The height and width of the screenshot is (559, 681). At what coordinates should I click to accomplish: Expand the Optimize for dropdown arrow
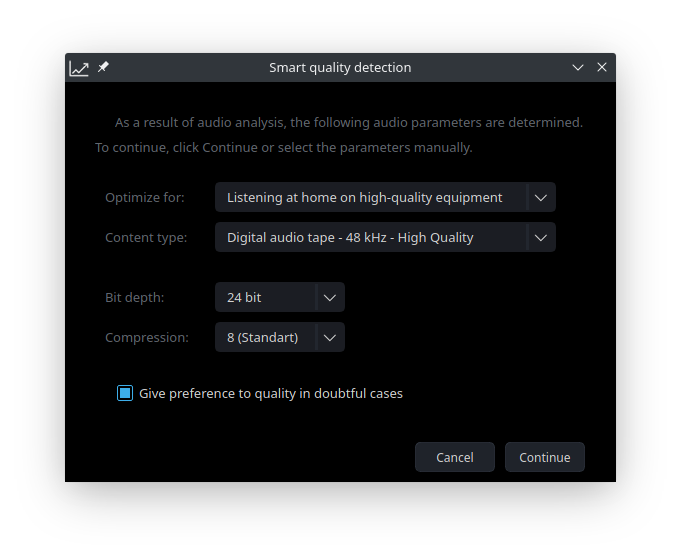coord(541,198)
